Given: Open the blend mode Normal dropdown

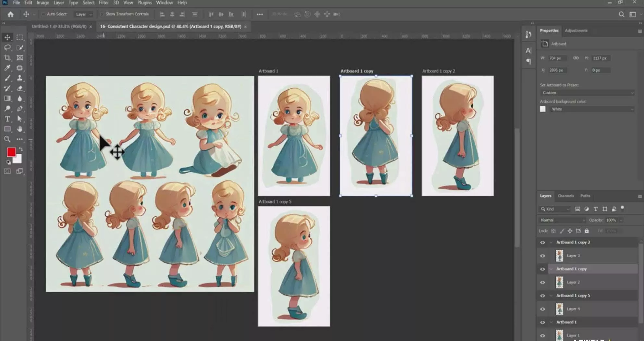Looking at the screenshot, I should point(562,220).
